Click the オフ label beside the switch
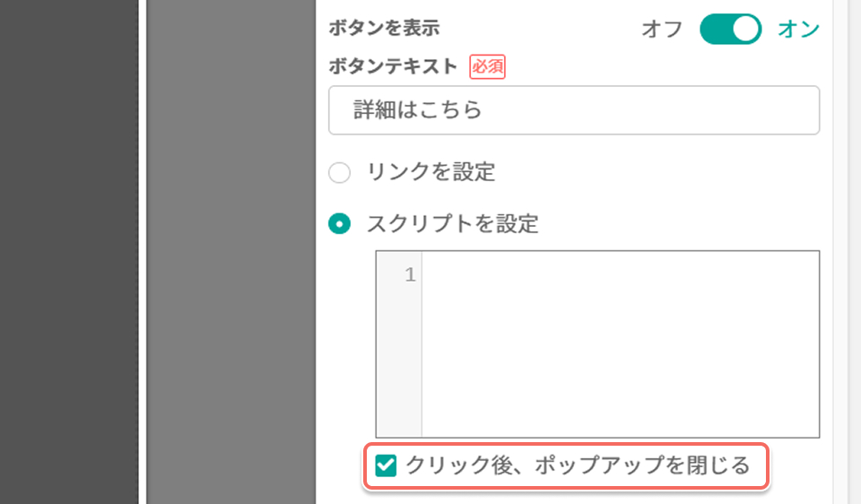 tap(662, 30)
